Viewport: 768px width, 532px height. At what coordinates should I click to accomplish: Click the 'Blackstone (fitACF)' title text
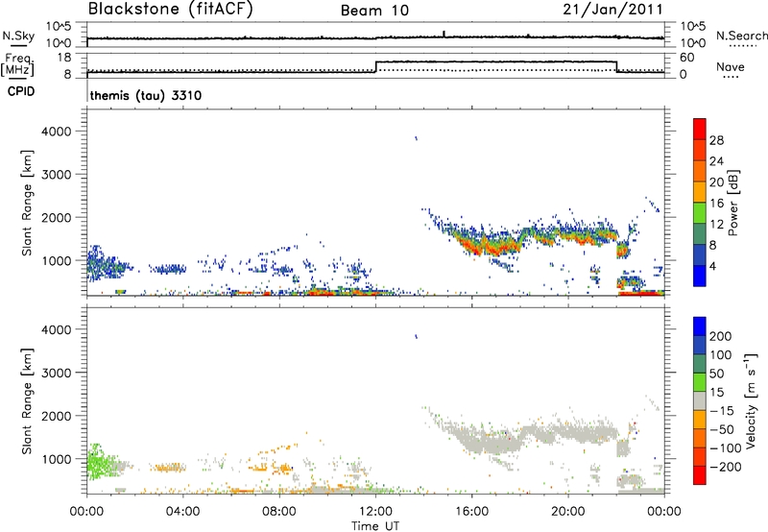[x=171, y=9]
